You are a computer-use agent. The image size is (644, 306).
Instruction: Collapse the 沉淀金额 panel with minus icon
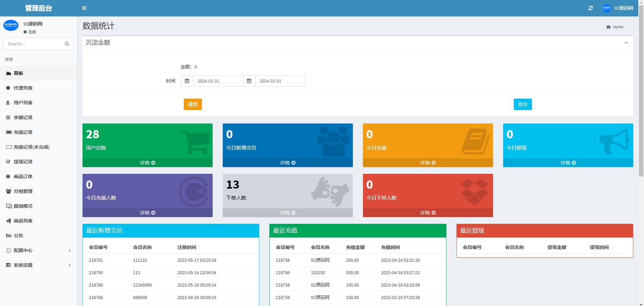pos(626,43)
